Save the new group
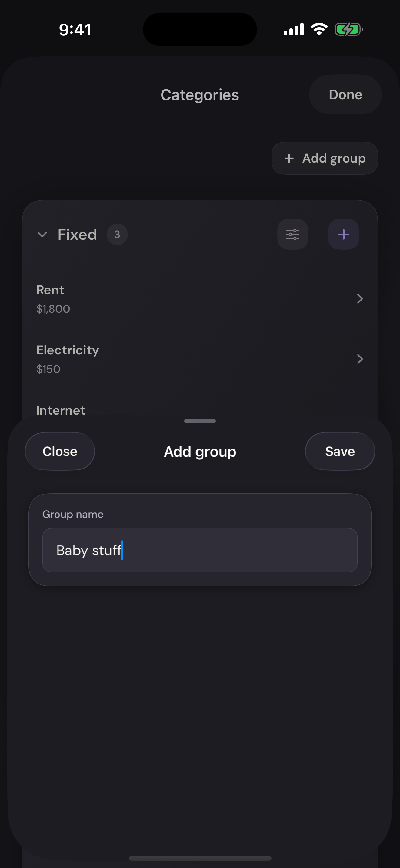 (340, 451)
